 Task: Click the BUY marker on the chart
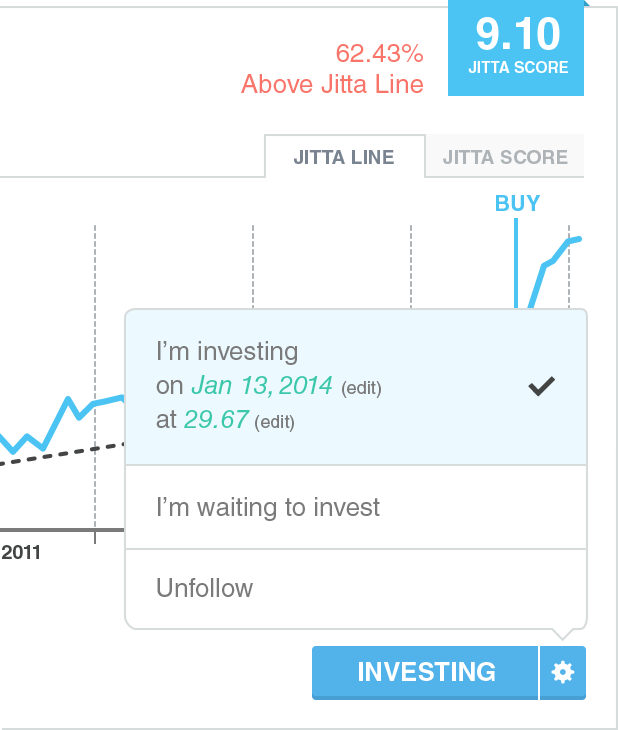(517, 203)
